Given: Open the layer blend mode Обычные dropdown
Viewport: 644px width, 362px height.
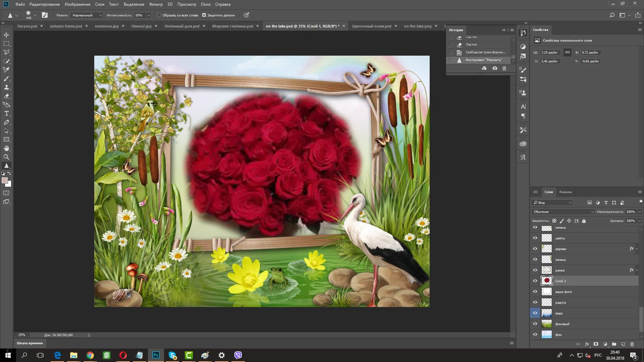Looking at the screenshot, I should pos(563,212).
